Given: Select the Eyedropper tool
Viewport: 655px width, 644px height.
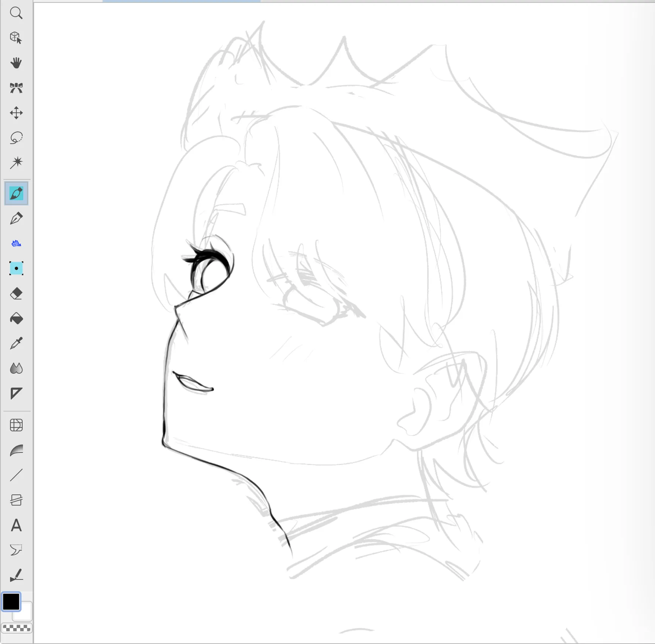Looking at the screenshot, I should coord(16,343).
